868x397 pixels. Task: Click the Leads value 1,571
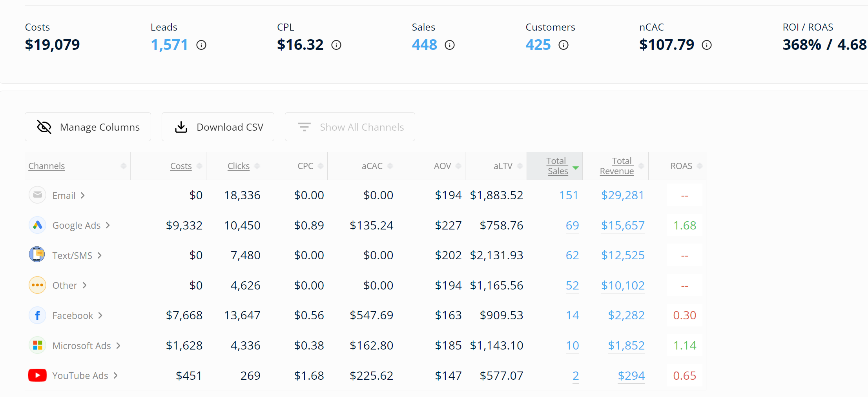click(x=170, y=45)
